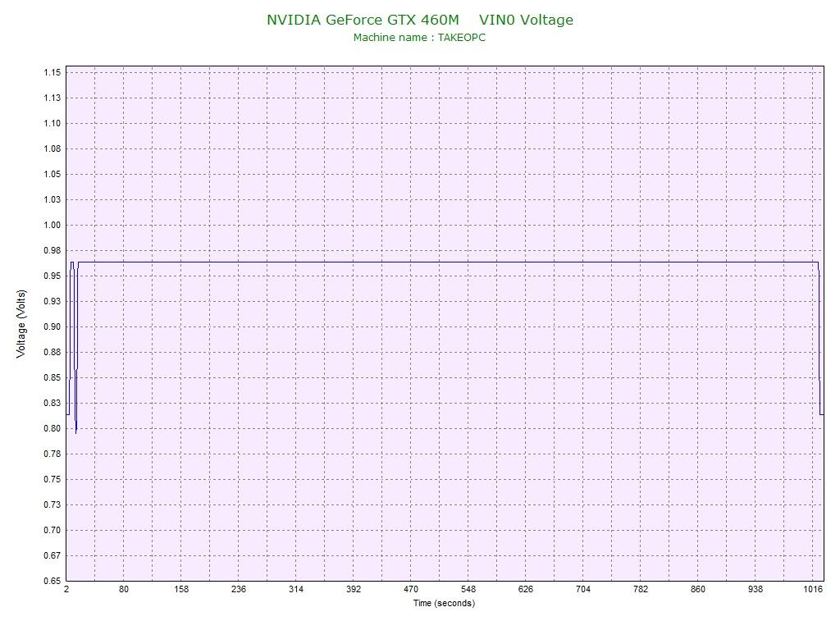Click the 1.08 voltage axis value
The width and height of the screenshot is (840, 630).
coord(52,148)
